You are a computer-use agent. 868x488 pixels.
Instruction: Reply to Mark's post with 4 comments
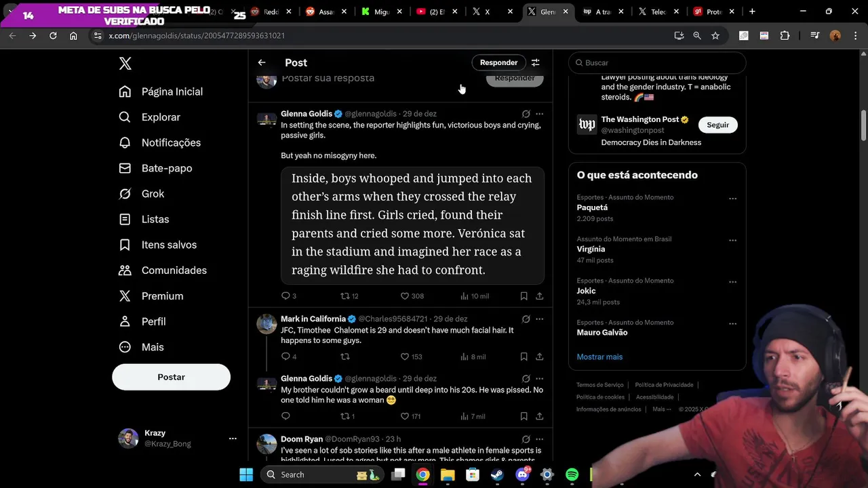289,357
